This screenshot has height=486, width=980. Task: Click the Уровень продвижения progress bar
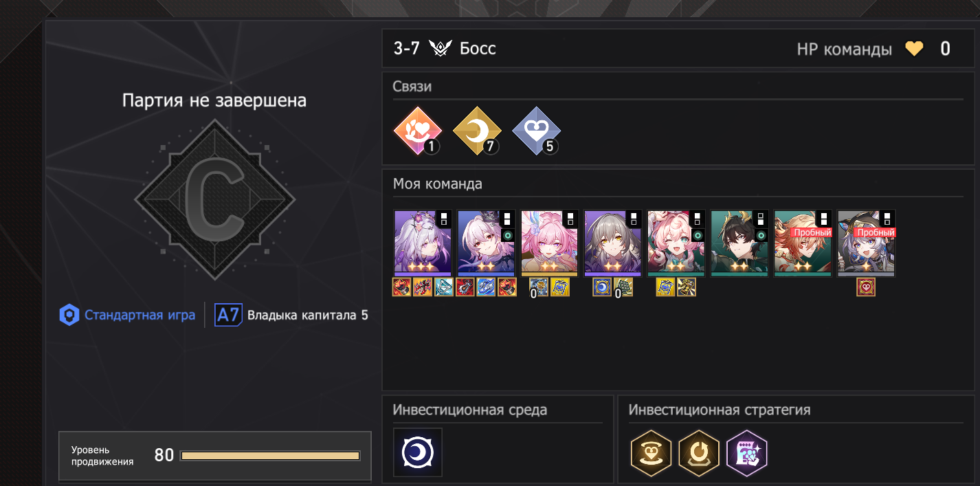pos(270,456)
